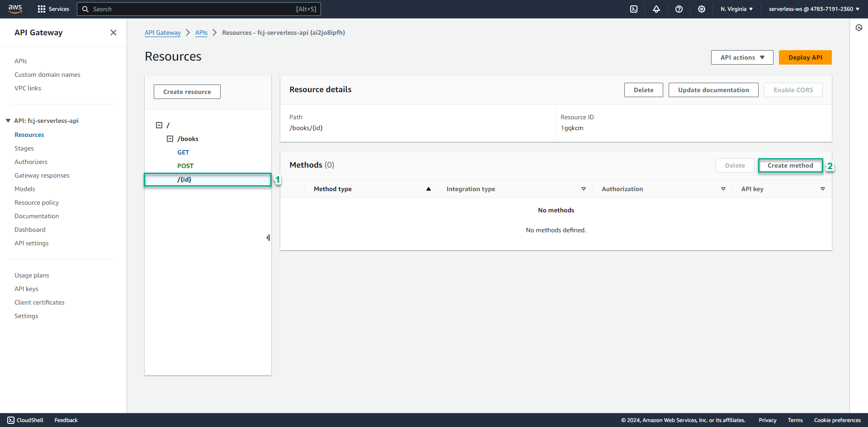868x427 pixels.
Task: Click the Methods Delete button
Action: (x=735, y=165)
